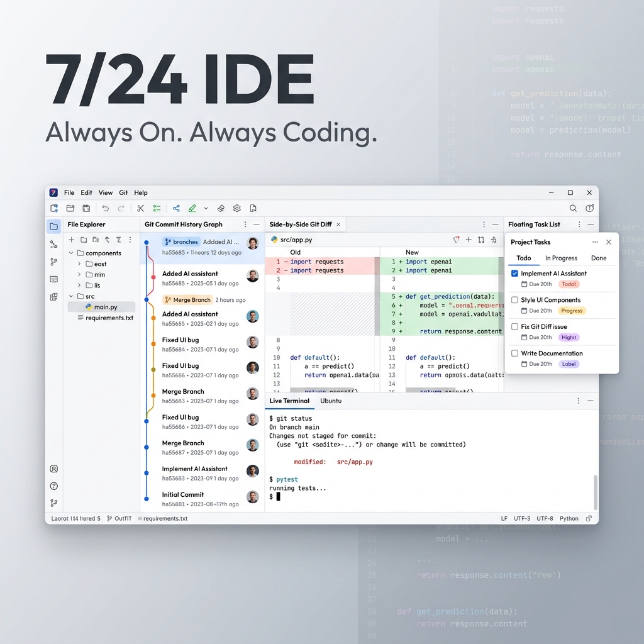The height and width of the screenshot is (644, 644).
Task: Close the Side-by-Side Git Diff tab
Action: tap(338, 225)
